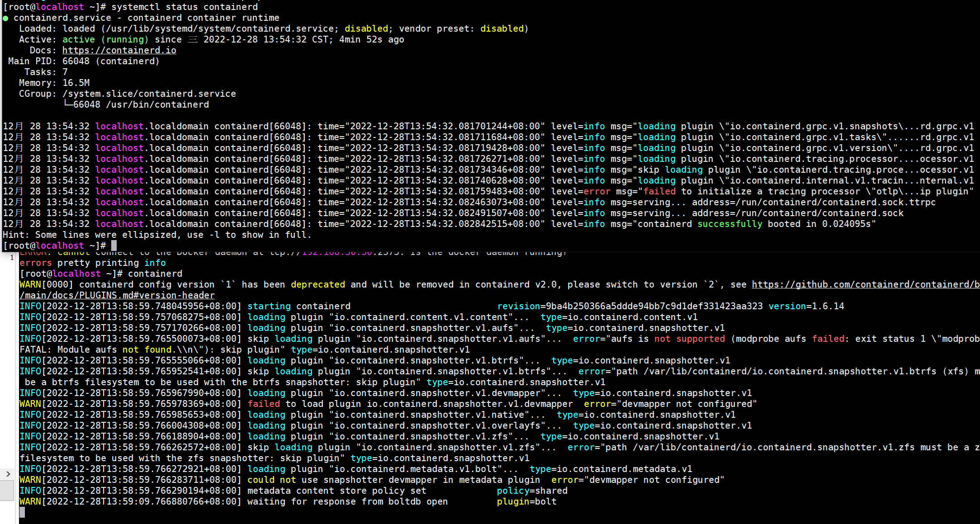The image size is (980, 524).
Task: Click line number 1 in the left gutter
Action: [x=12, y=258]
